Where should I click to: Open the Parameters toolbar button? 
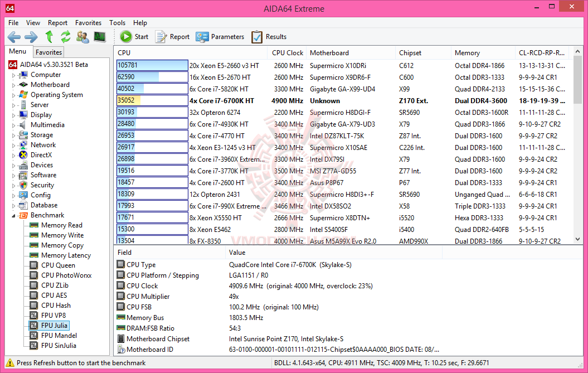220,37
